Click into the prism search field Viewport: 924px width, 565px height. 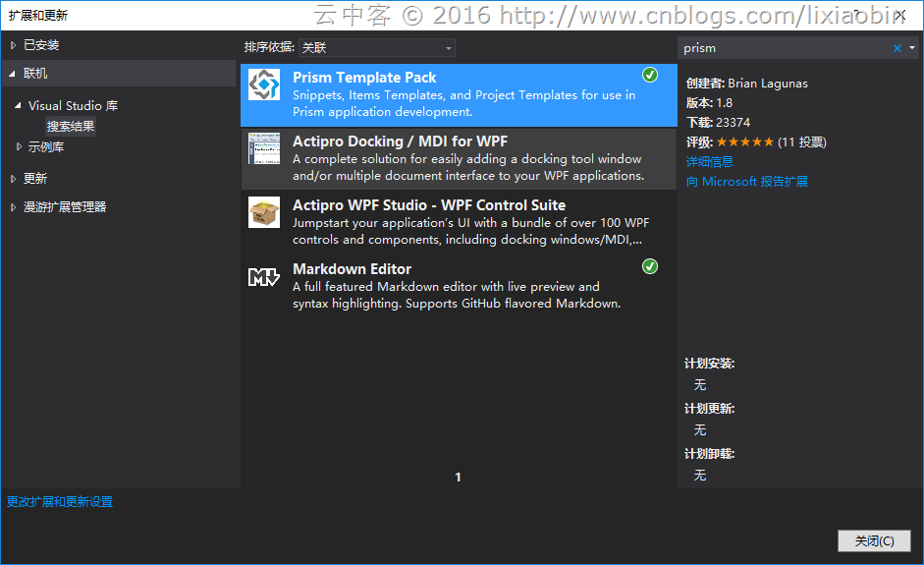click(784, 48)
